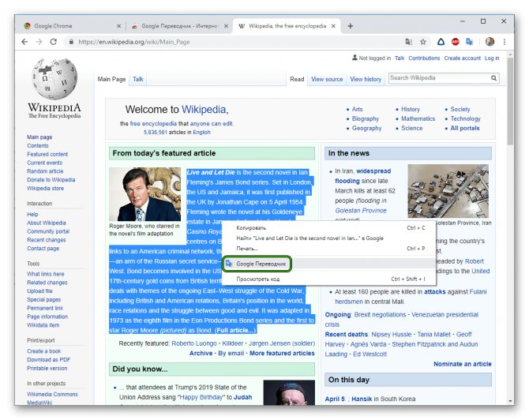
Task: Click the flooding aerial photo thumbnail
Action: click(x=448, y=191)
